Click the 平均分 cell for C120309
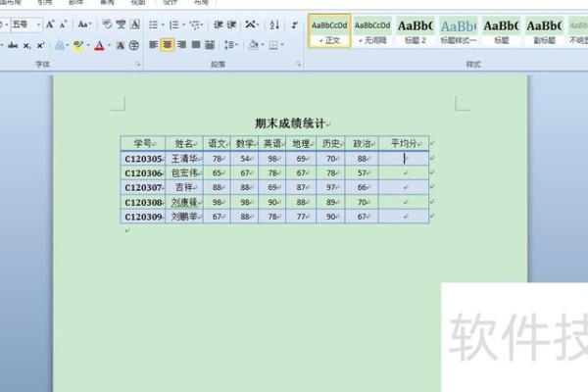The width and height of the screenshot is (588, 392). tap(404, 217)
